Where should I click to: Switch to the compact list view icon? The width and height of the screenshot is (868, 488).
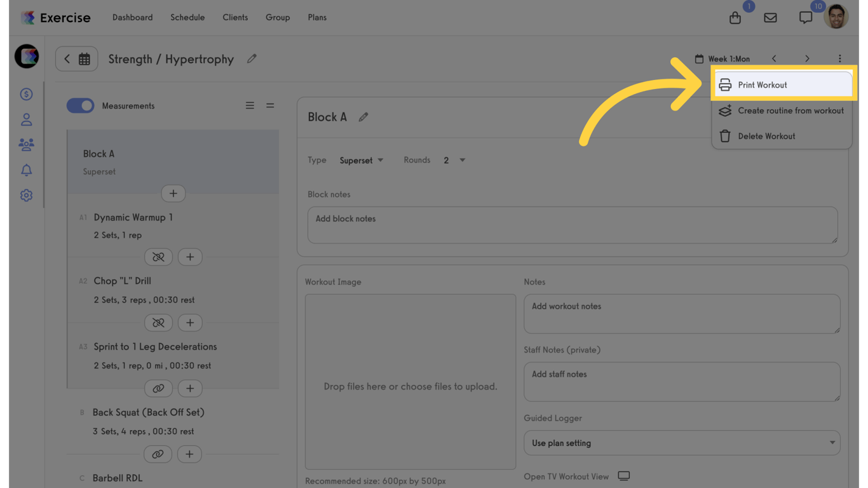[270, 105]
